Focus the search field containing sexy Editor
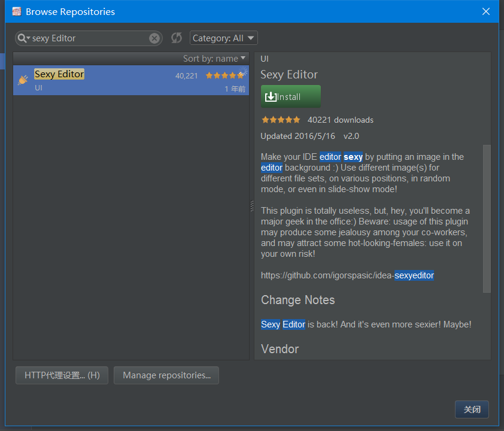The height and width of the screenshot is (431, 504). tap(89, 38)
